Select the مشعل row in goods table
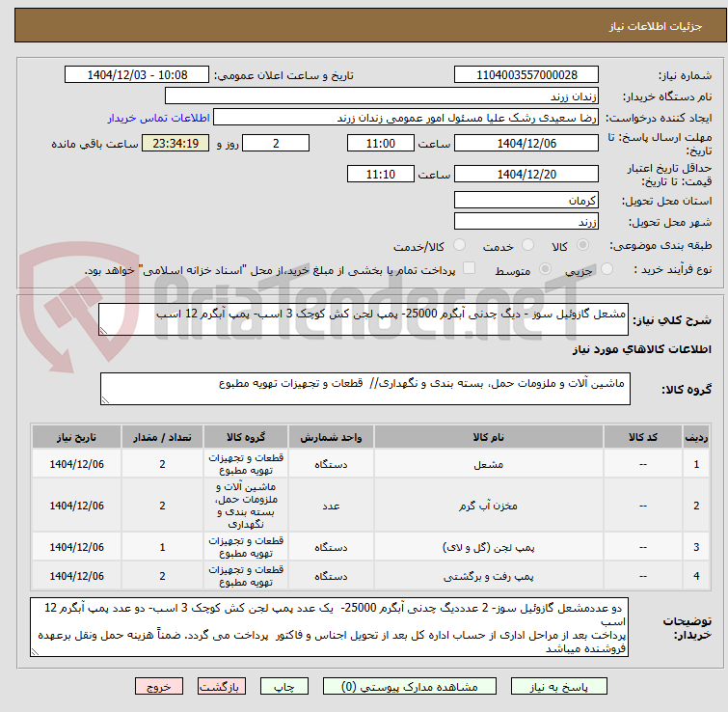Image resolution: width=728 pixels, height=712 pixels. (370, 464)
